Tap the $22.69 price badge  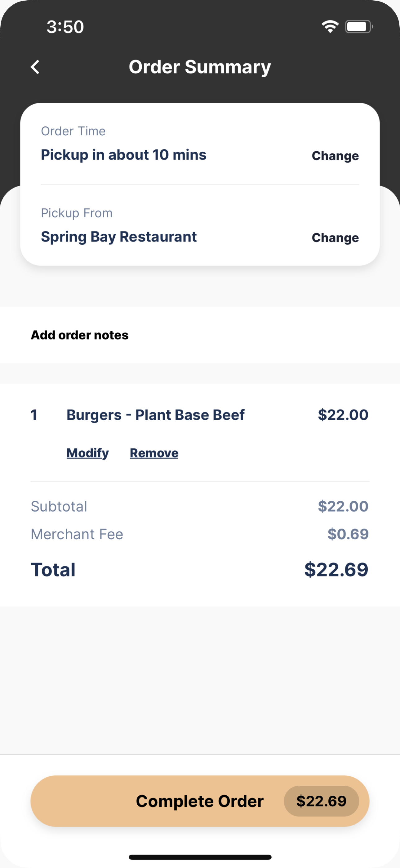click(322, 801)
